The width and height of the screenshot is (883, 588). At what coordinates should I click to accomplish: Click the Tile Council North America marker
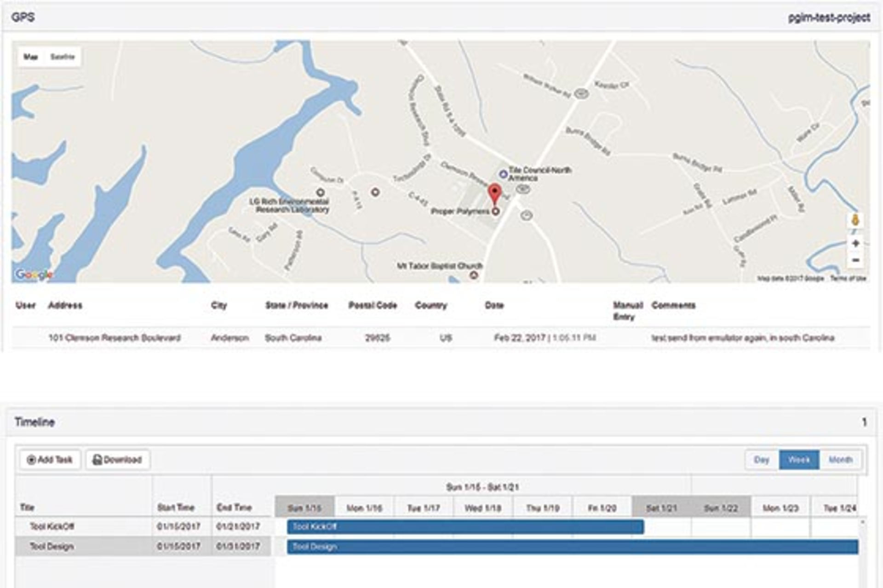(x=503, y=174)
